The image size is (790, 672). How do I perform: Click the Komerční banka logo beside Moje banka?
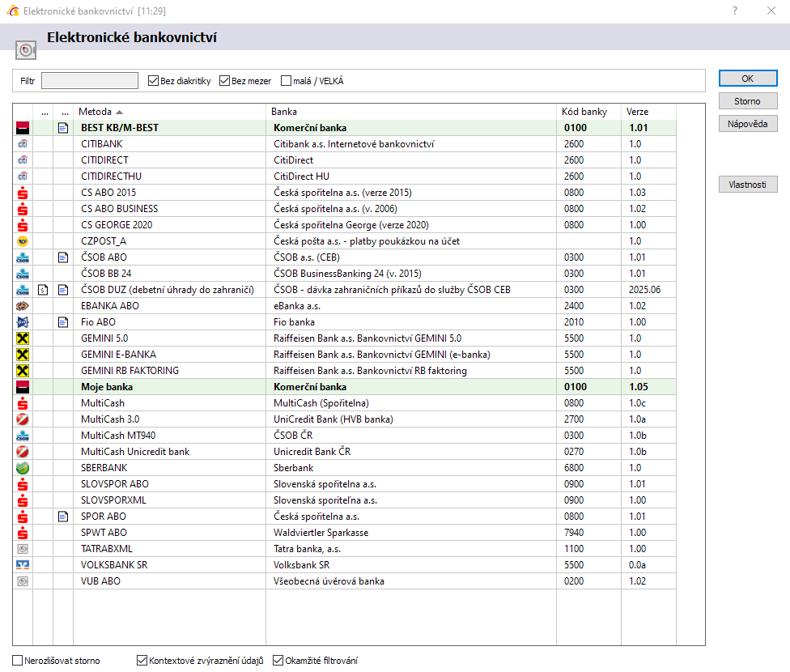tap(23, 387)
